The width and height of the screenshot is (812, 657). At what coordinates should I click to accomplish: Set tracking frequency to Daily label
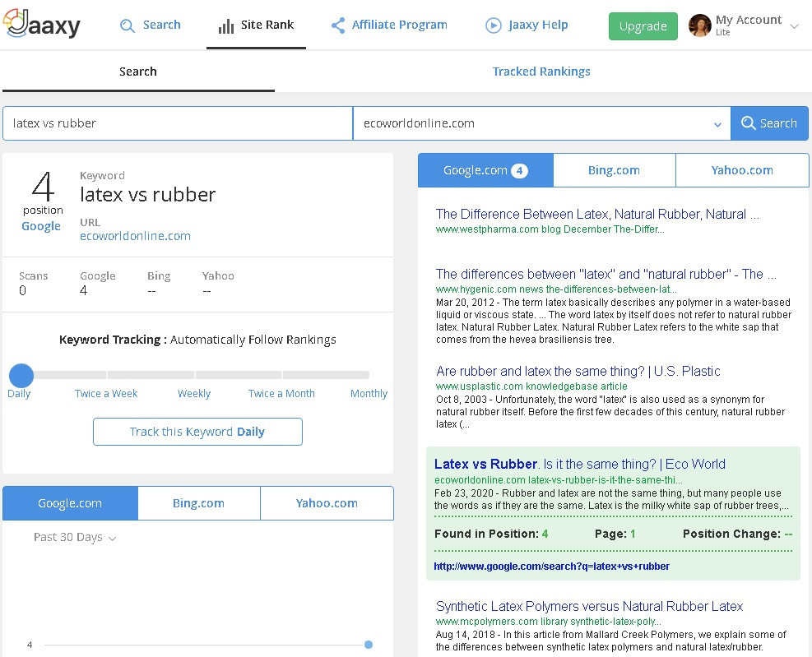pos(19,394)
